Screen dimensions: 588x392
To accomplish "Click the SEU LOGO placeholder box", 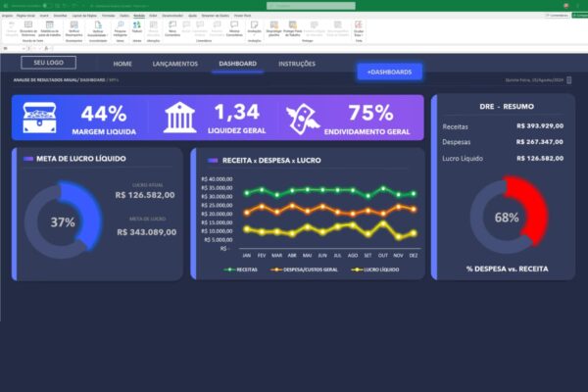I will tap(48, 63).
